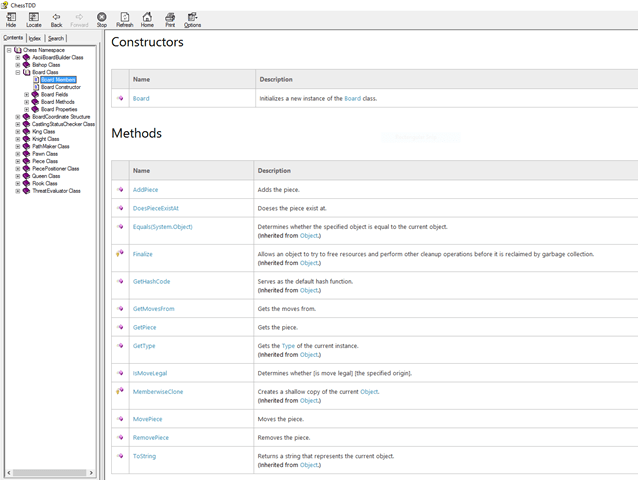Open the MovePiece method link
The width and height of the screenshot is (638, 480).
click(x=147, y=419)
